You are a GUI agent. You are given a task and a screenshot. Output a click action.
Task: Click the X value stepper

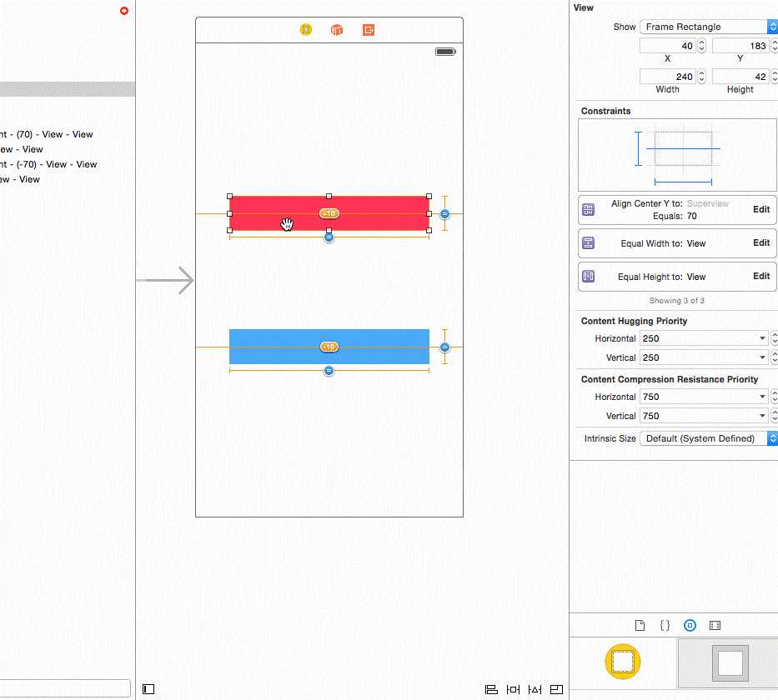pos(701,46)
